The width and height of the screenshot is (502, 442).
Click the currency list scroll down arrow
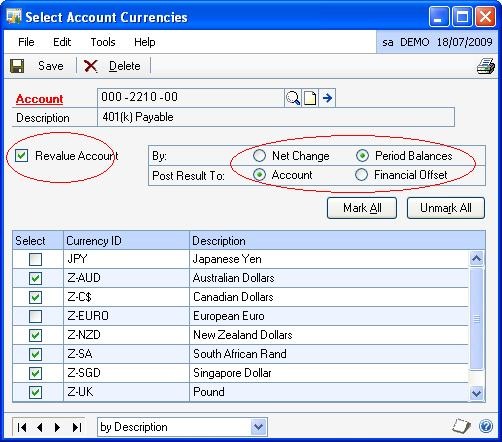click(x=476, y=393)
